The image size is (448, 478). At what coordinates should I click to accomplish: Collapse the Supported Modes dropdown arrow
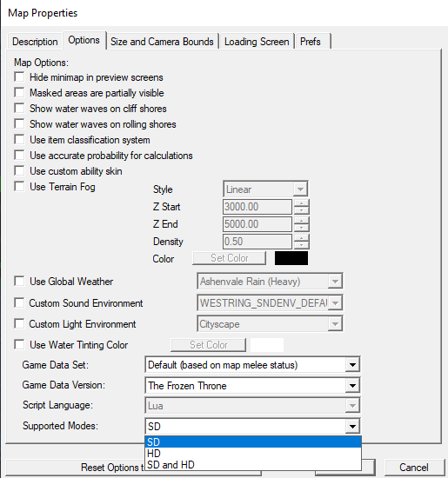click(x=352, y=426)
